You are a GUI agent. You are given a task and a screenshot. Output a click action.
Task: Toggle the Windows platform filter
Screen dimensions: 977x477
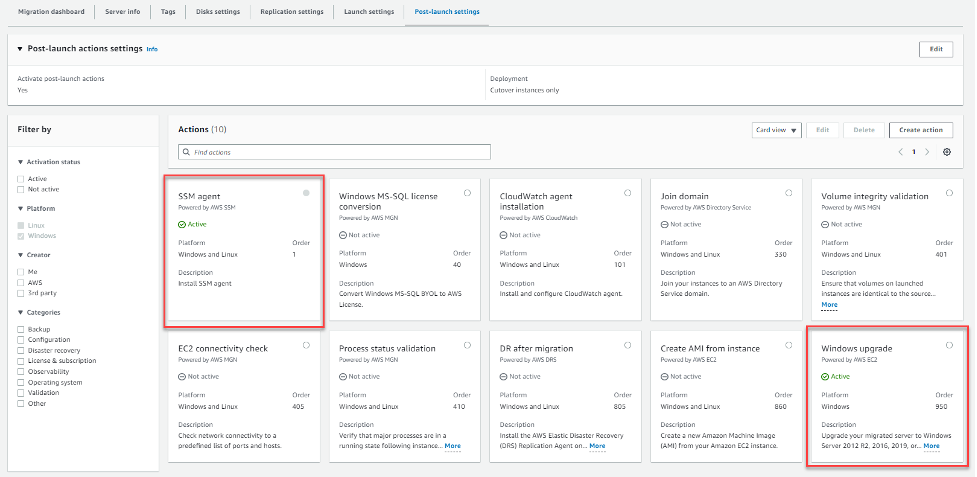pyautogui.click(x=21, y=236)
